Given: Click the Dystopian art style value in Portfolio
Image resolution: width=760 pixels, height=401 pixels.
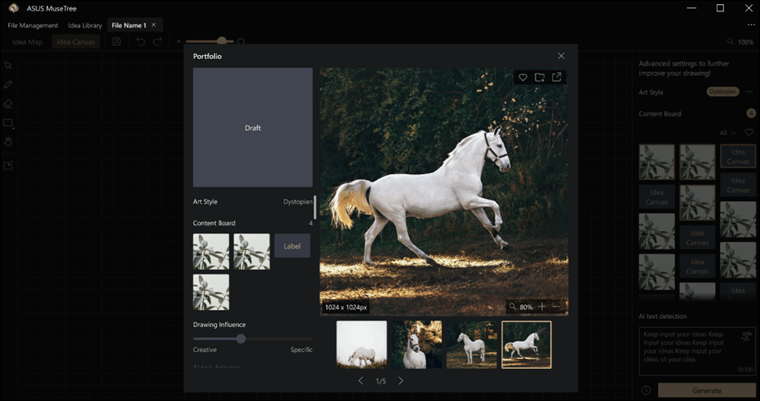Looking at the screenshot, I should tap(298, 202).
